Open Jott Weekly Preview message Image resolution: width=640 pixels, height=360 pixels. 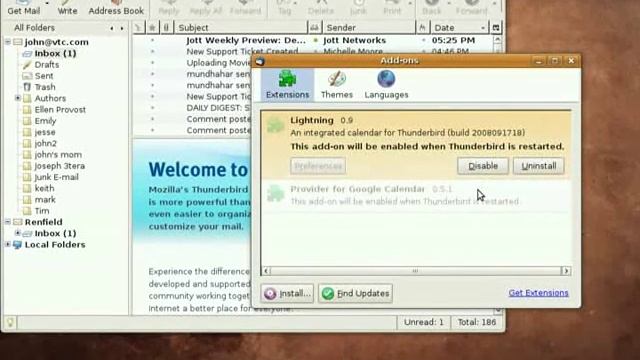click(x=246, y=40)
